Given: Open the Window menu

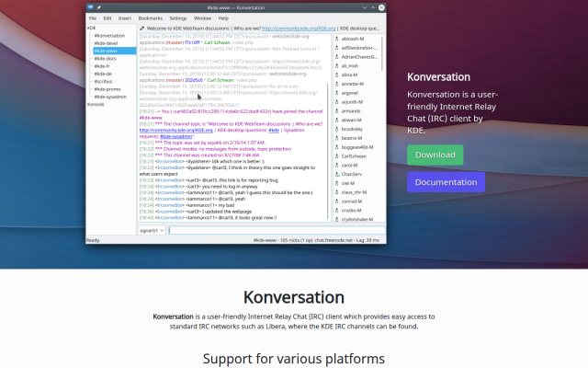Looking at the screenshot, I should click(x=202, y=18).
